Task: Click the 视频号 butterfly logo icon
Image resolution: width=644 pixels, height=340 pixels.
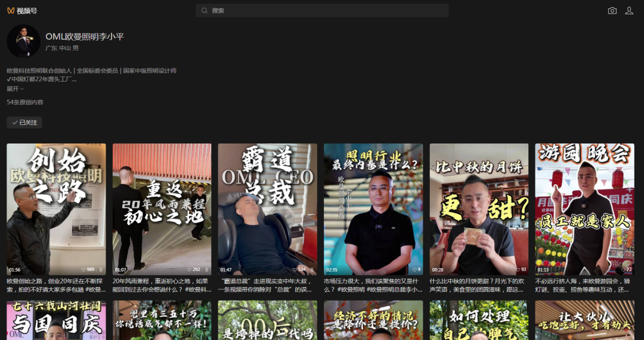Action: [x=11, y=11]
